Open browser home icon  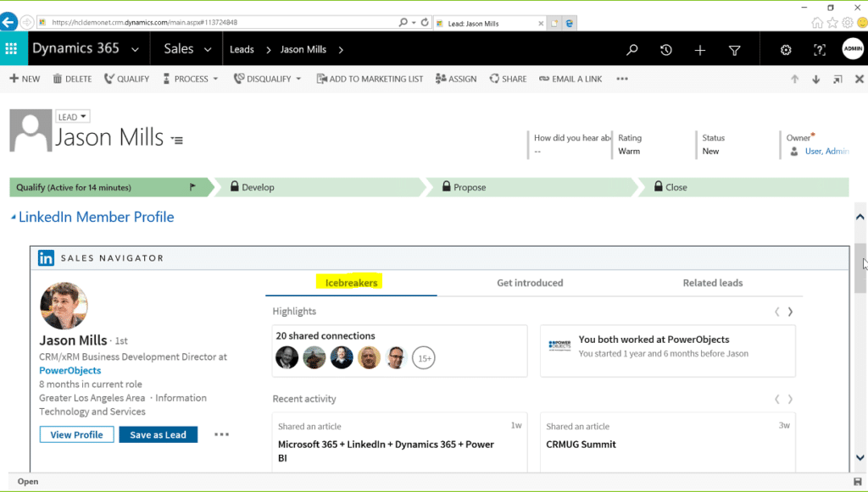pyautogui.click(x=817, y=23)
